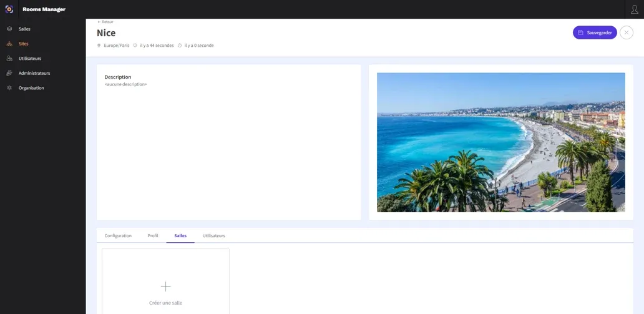Open Administrateurs in the sidebar
The height and width of the screenshot is (314, 644).
tap(34, 74)
